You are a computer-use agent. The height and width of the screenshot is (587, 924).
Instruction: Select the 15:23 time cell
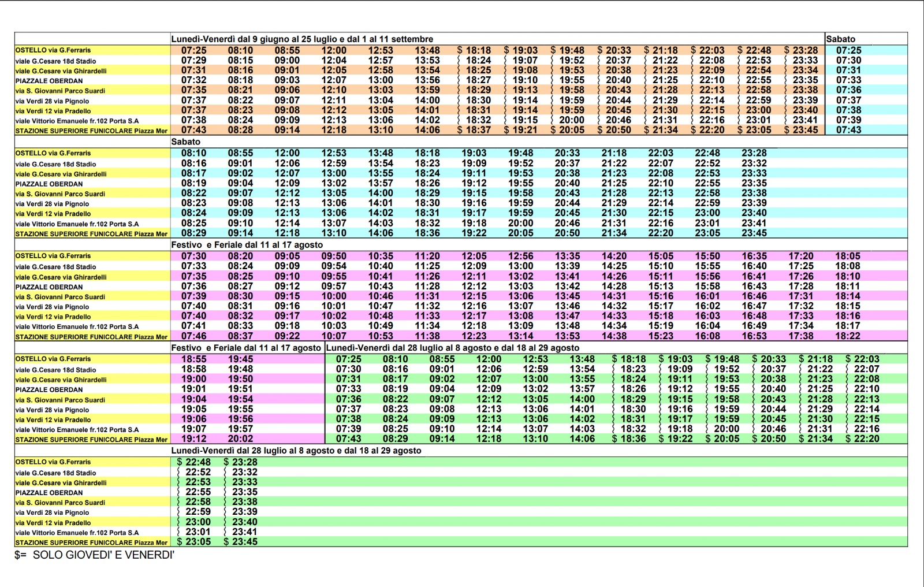coord(661,336)
